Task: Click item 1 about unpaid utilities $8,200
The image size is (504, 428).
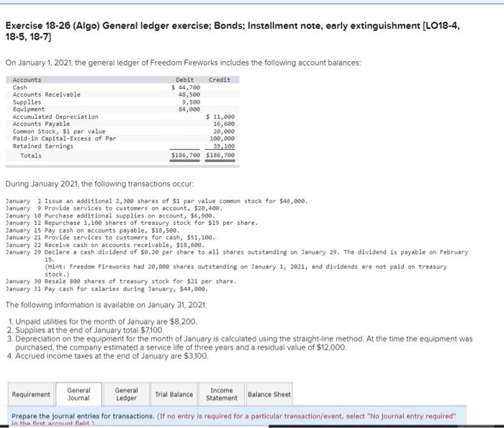Action: (103, 321)
